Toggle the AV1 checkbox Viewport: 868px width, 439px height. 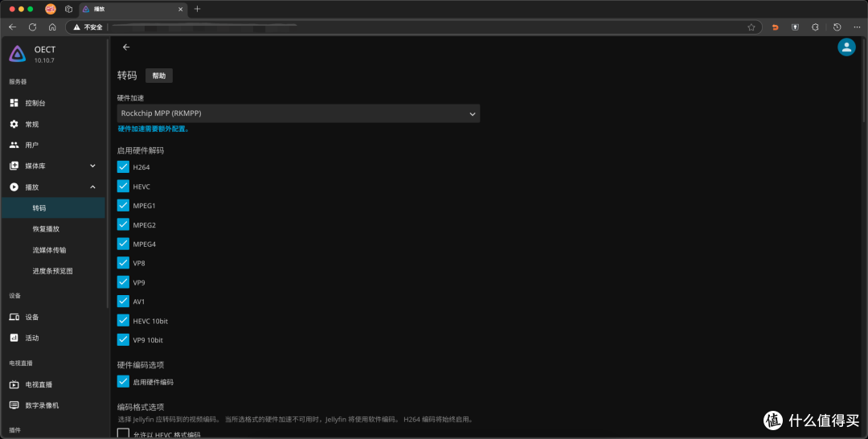point(123,302)
